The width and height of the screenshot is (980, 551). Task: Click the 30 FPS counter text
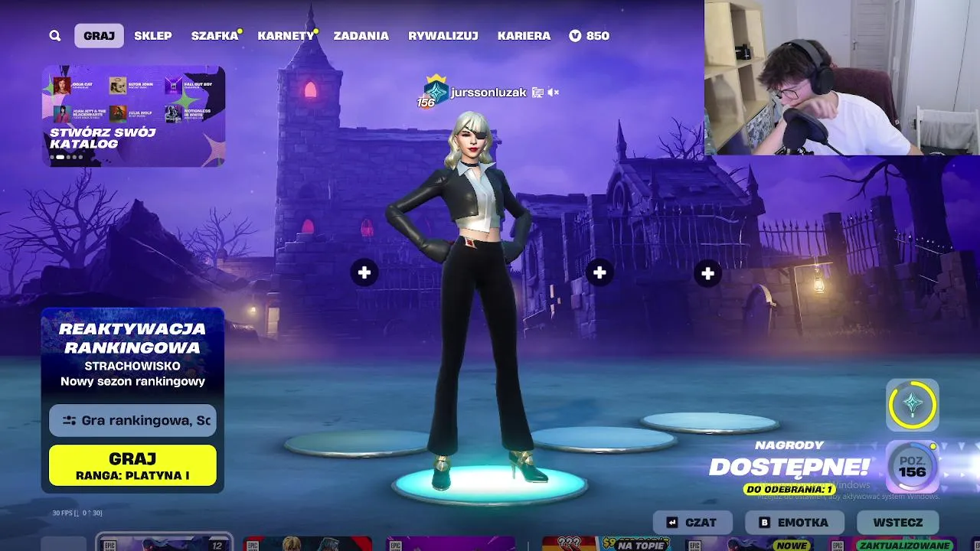(x=77, y=513)
